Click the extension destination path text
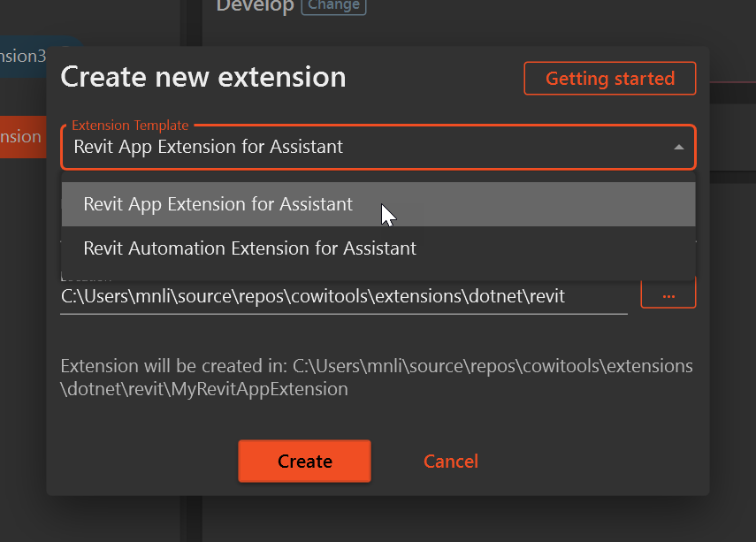756x542 pixels. [x=376, y=375]
